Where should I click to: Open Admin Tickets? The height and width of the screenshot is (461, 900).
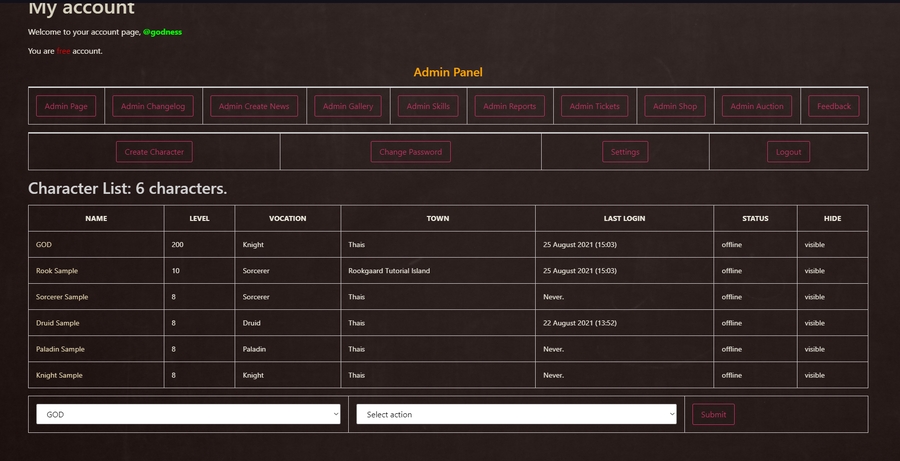pyautogui.click(x=595, y=106)
